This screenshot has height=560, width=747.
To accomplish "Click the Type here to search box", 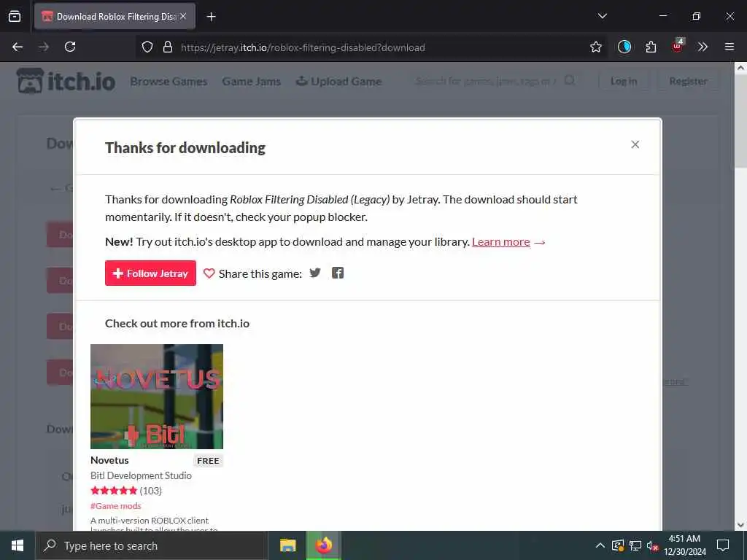I will (x=152, y=545).
